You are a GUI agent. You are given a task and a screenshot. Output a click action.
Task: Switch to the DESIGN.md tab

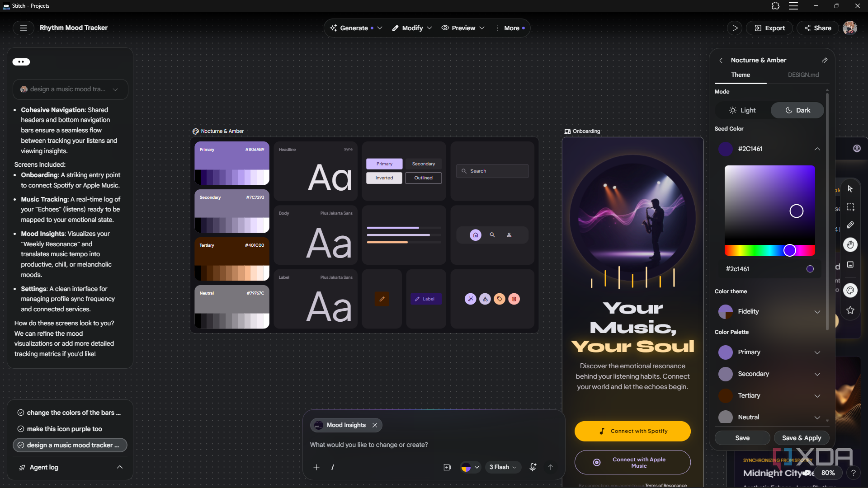[803, 75]
